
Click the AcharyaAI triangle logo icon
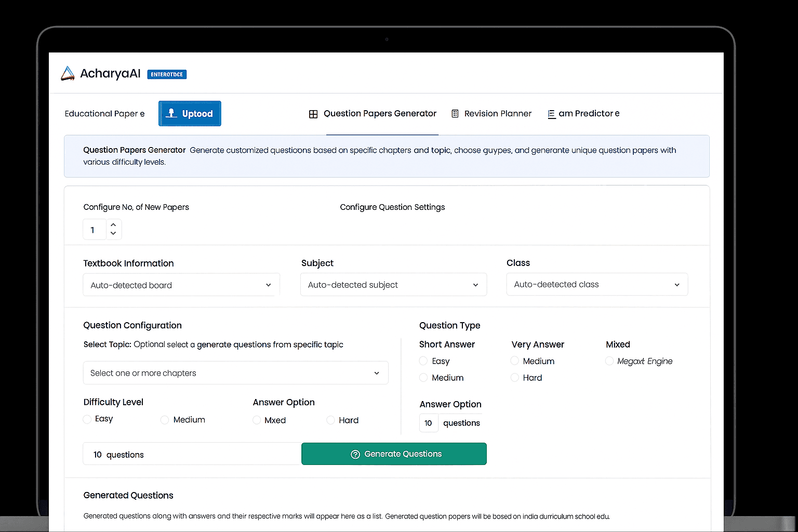[x=68, y=74]
